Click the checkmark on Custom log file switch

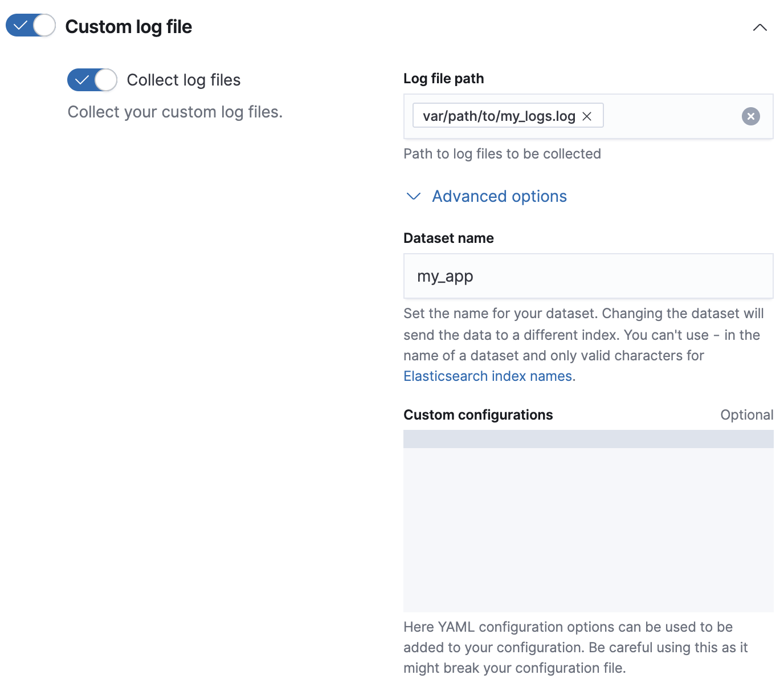(21, 25)
